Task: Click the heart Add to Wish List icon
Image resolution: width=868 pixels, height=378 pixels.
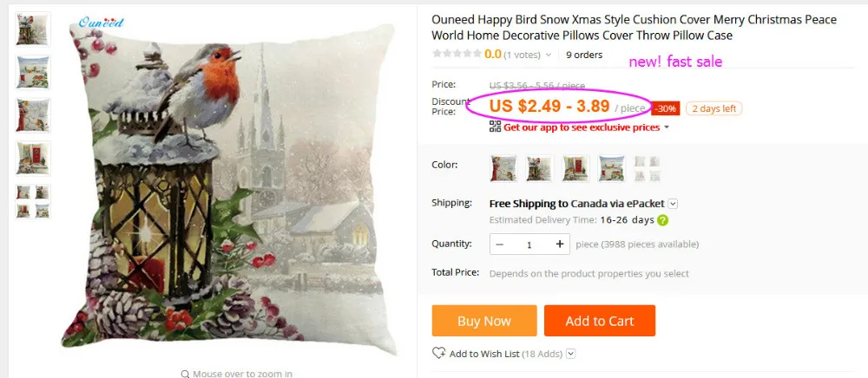Action: pyautogui.click(x=438, y=353)
